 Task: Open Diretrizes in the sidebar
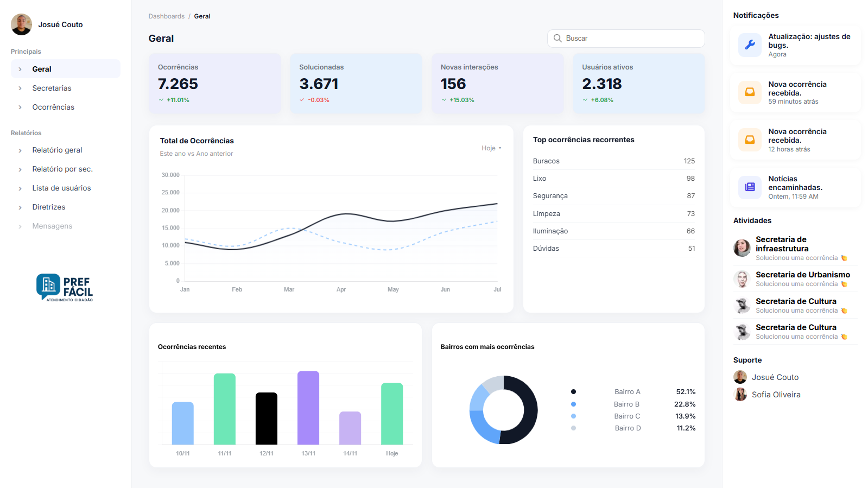[x=49, y=207]
